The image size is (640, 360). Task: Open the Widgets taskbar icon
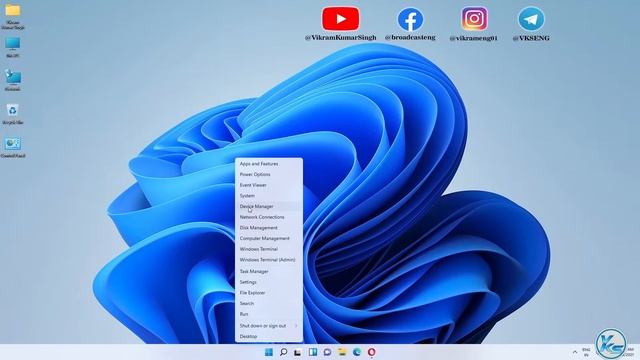313,352
